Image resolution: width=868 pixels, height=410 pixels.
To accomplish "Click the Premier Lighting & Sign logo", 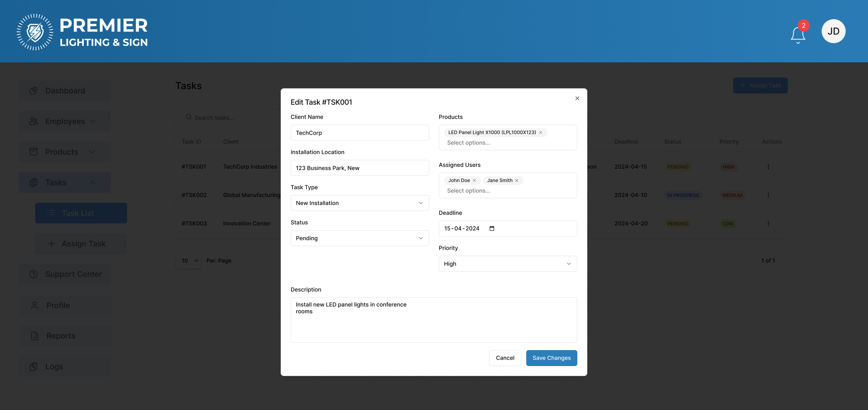I will [x=82, y=32].
